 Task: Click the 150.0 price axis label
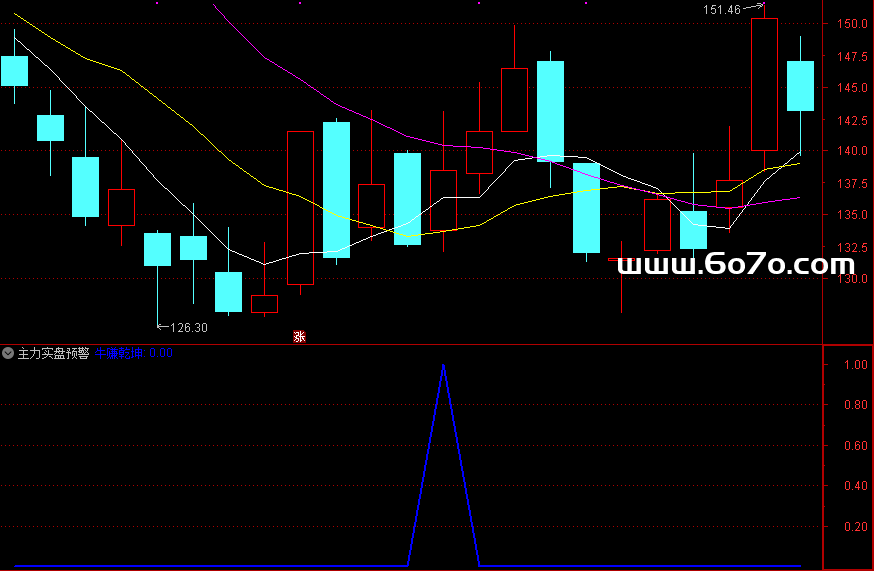[x=852, y=23]
